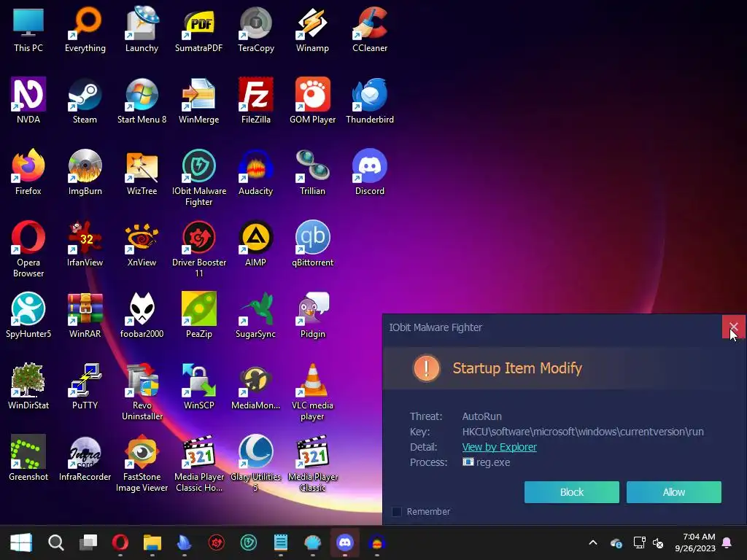This screenshot has height=560, width=747.
Task: Select the Revo Uninstaller desktop icon
Action: pyautogui.click(x=142, y=392)
